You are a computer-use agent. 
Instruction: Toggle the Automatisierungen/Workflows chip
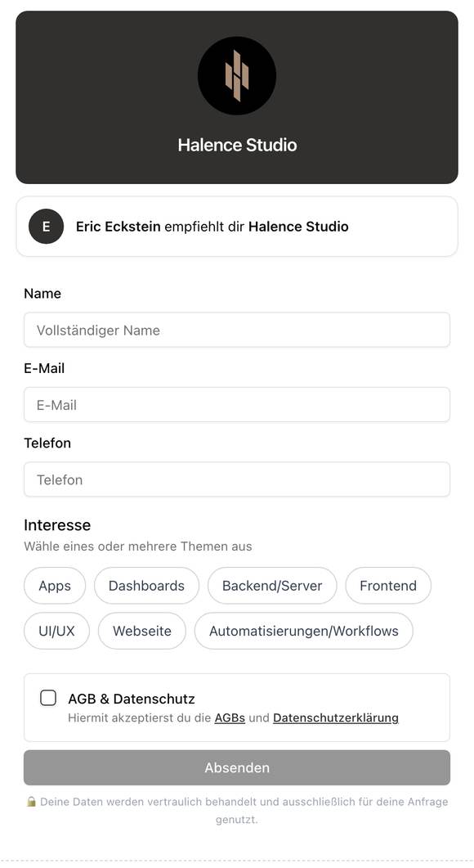[x=304, y=631]
